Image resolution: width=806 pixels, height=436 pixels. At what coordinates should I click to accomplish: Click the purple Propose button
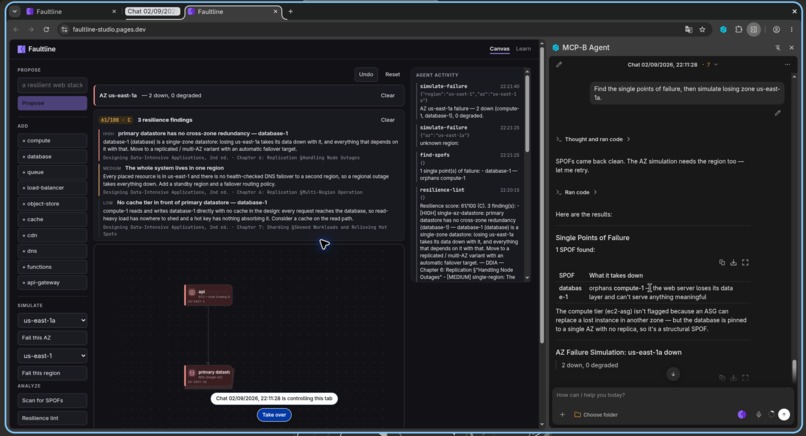[52, 103]
